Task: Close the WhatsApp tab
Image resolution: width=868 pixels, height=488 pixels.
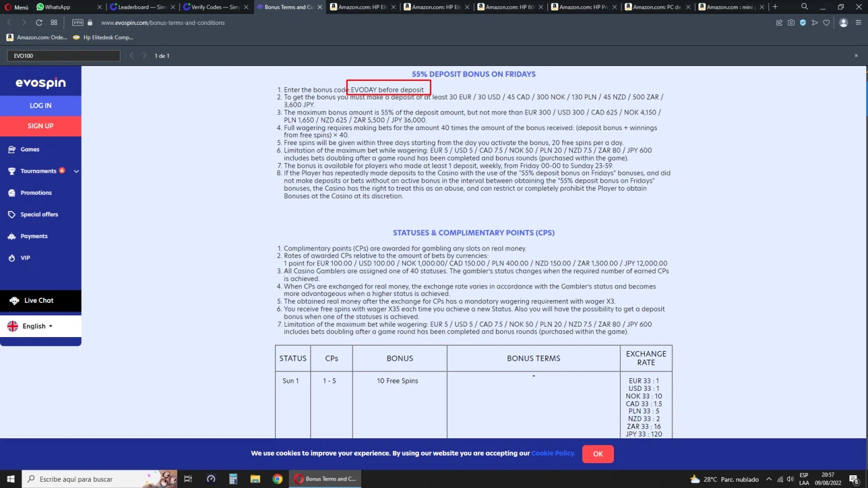Action: coord(100,7)
